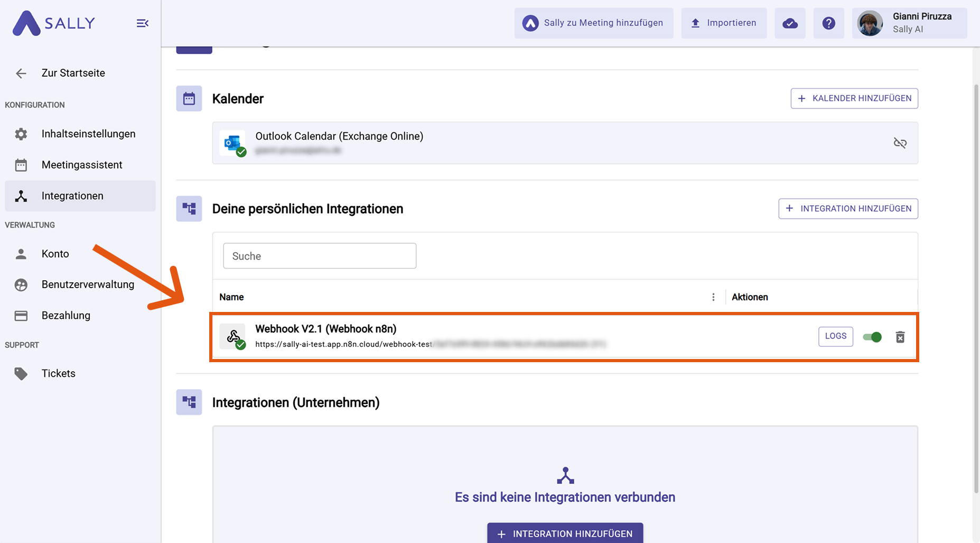This screenshot has width=980, height=543.
Task: Collapse the sidebar menu icon
Action: click(142, 23)
